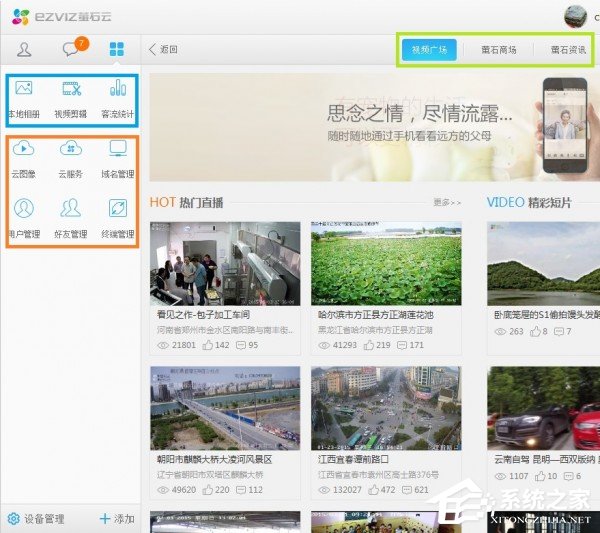Image resolution: width=600 pixels, height=533 pixels.
Task: Open the 客流统计 passenger flow statistics
Action: (x=117, y=99)
